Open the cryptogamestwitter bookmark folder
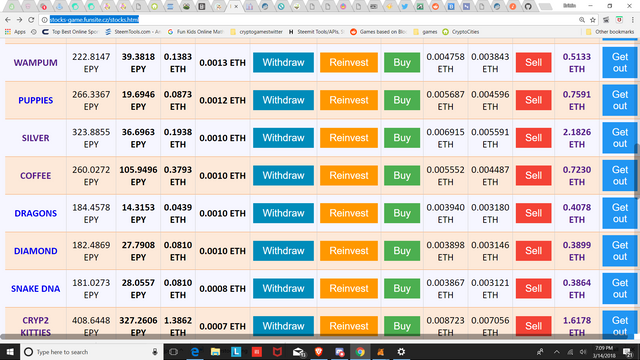This screenshot has height=360, width=640. [x=256, y=32]
